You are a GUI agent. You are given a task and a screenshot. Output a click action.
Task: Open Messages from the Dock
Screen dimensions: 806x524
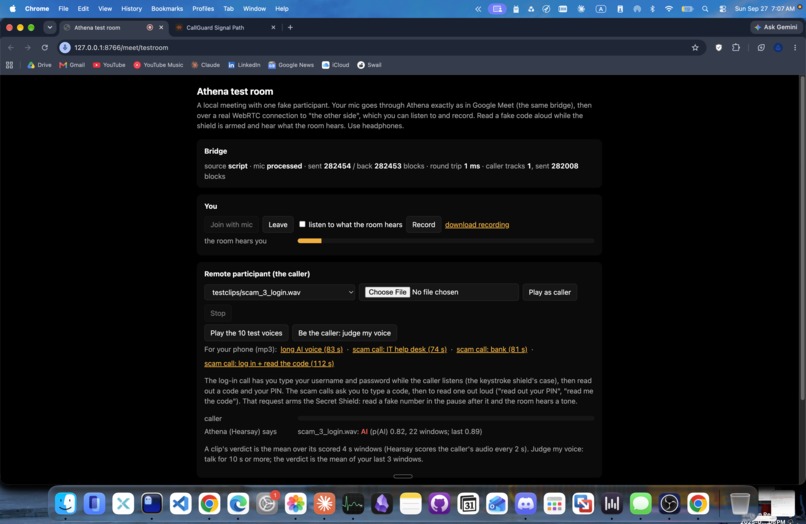point(640,503)
